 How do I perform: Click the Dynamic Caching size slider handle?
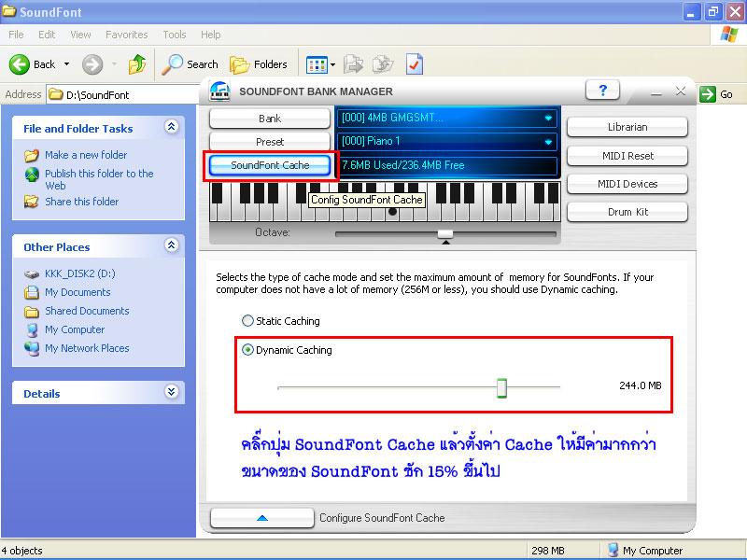(501, 388)
